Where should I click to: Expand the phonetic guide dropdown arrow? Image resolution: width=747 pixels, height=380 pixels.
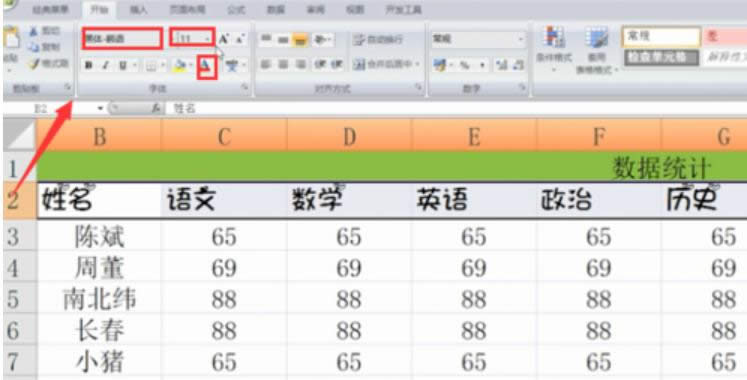pos(243,66)
